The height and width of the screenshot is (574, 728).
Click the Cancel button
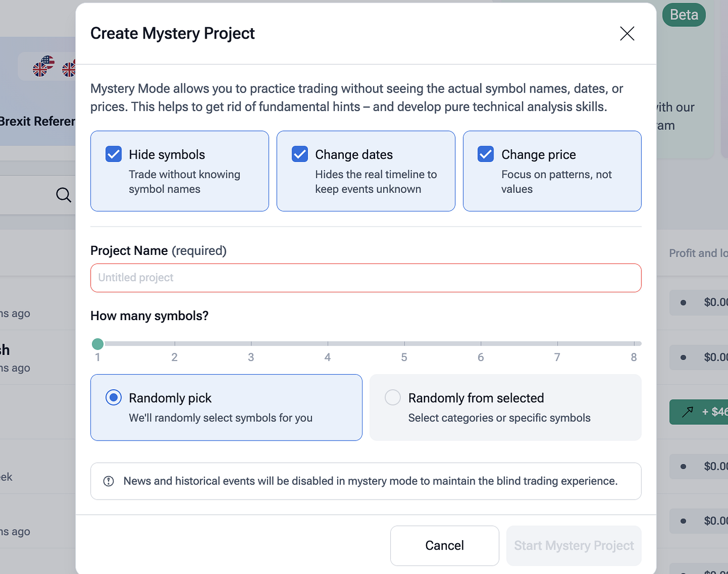tap(444, 545)
